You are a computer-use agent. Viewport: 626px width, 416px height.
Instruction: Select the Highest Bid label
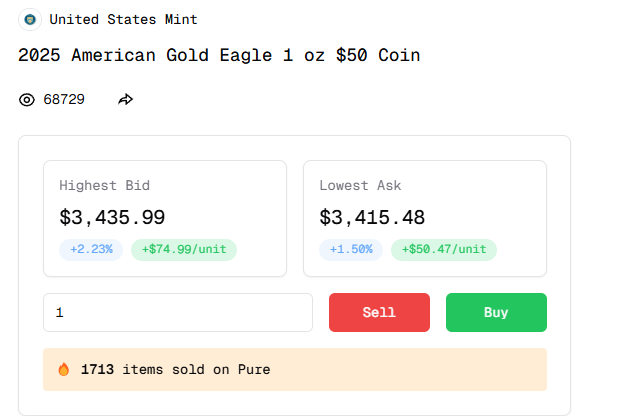click(105, 185)
